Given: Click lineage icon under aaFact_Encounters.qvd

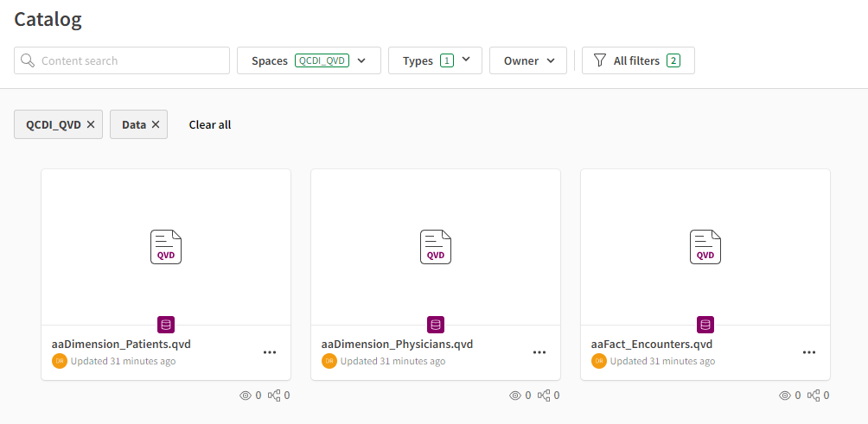Looking at the screenshot, I should point(814,396).
